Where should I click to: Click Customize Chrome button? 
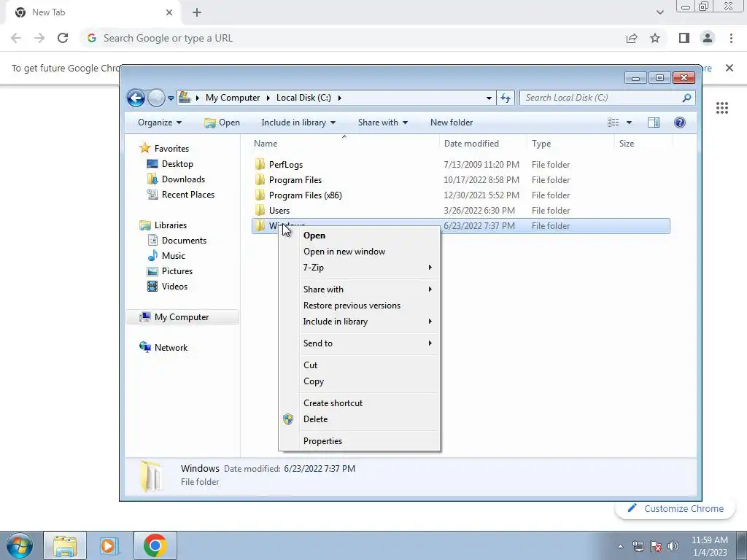(x=676, y=508)
